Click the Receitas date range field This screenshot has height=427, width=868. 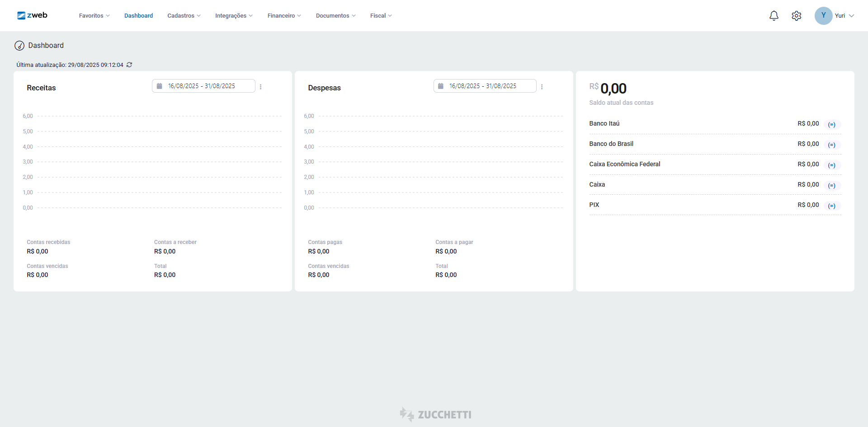pyautogui.click(x=202, y=85)
